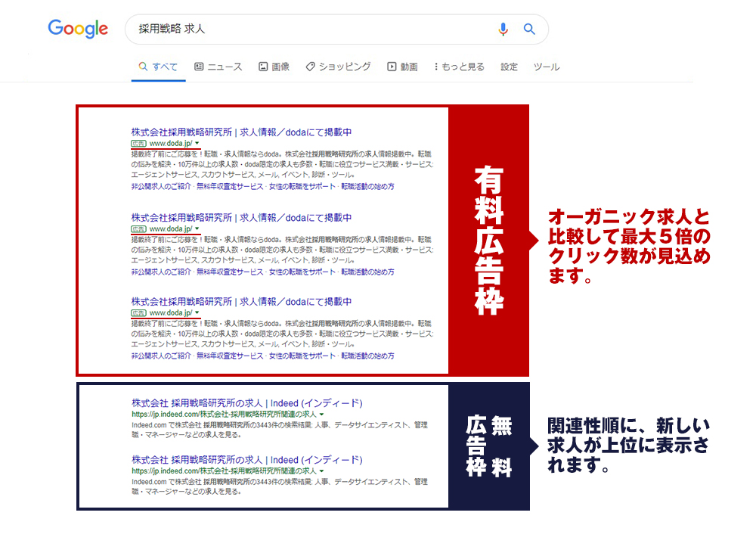Select 転職活動の始め方 in the third doda ad

click(368, 356)
